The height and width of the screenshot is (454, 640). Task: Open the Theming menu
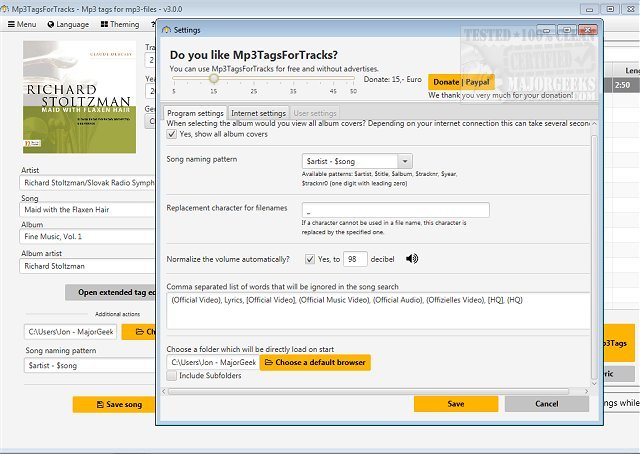tap(120, 24)
